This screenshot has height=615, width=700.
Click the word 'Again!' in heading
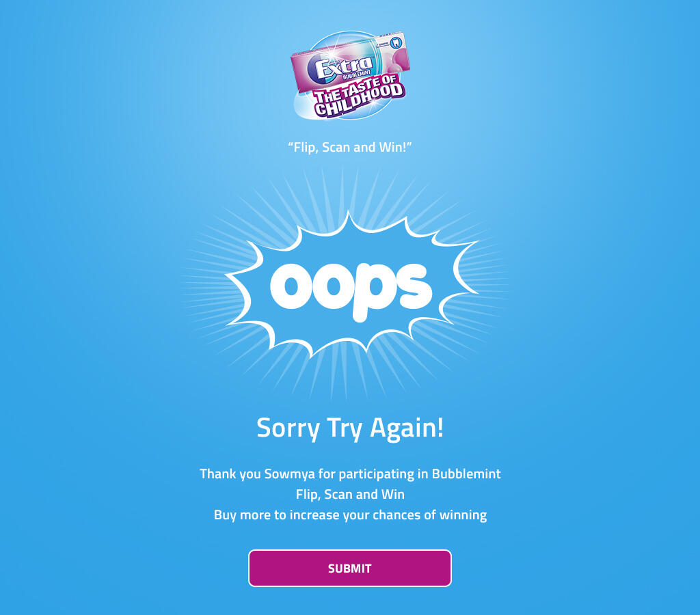[407, 428]
